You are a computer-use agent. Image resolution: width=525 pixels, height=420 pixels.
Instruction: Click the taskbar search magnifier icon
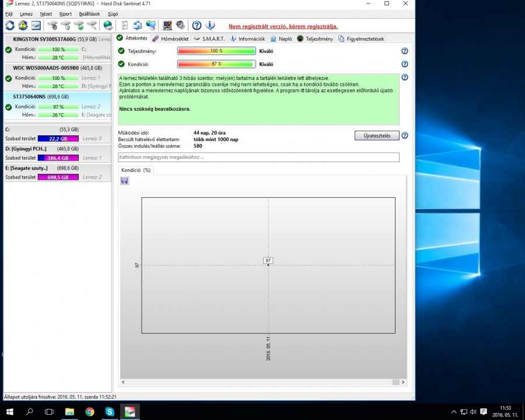pyautogui.click(x=30, y=412)
